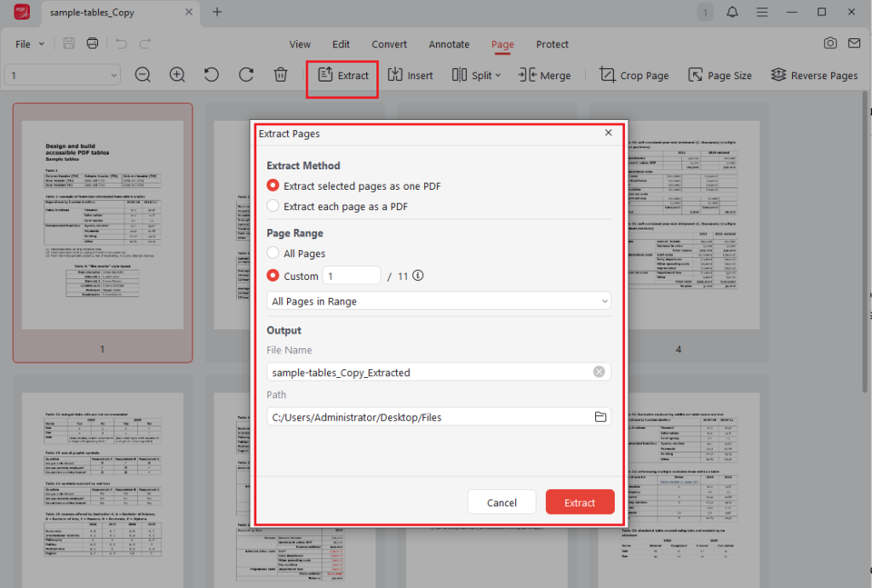Click the save disk icon

click(x=69, y=43)
